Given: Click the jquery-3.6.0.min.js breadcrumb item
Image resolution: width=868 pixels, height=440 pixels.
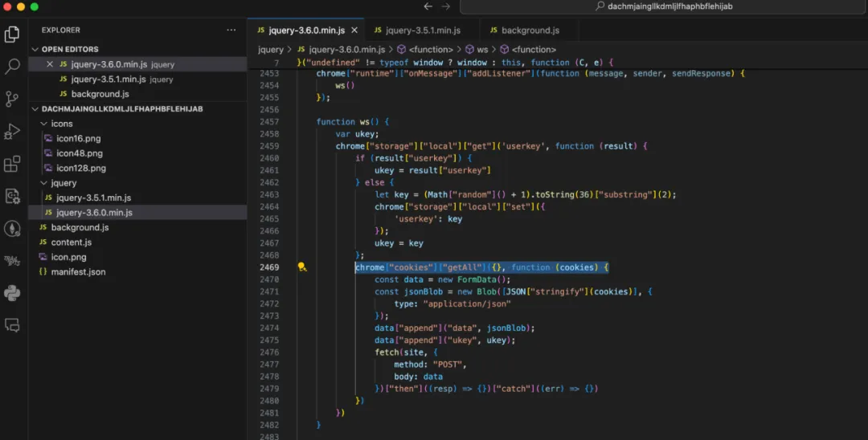Looking at the screenshot, I should click(x=341, y=50).
